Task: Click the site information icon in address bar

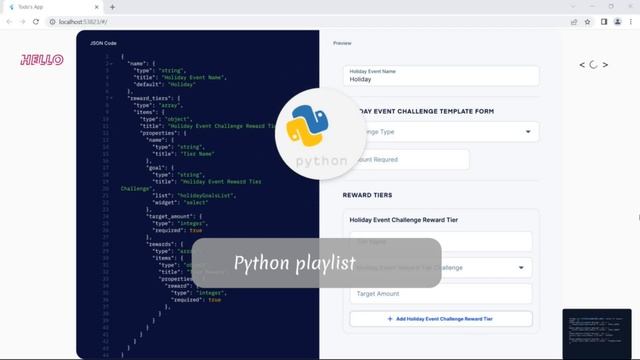Action: pyautogui.click(x=52, y=22)
